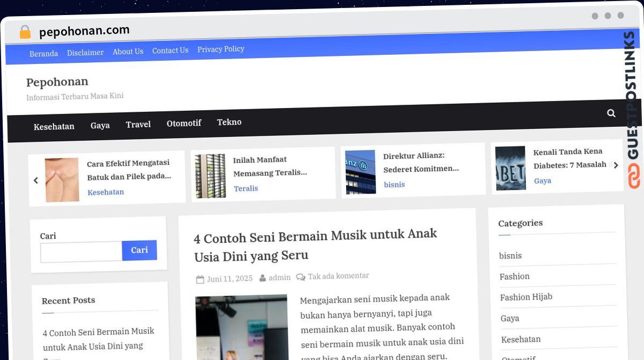The image size is (644, 360).
Task: Click the author icon beside admin
Action: pyautogui.click(x=262, y=278)
